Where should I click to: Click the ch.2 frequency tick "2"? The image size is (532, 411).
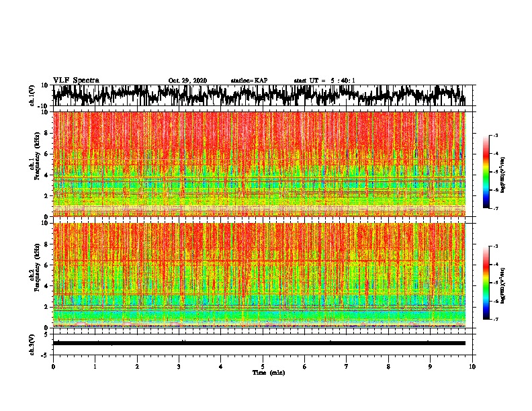[46, 307]
